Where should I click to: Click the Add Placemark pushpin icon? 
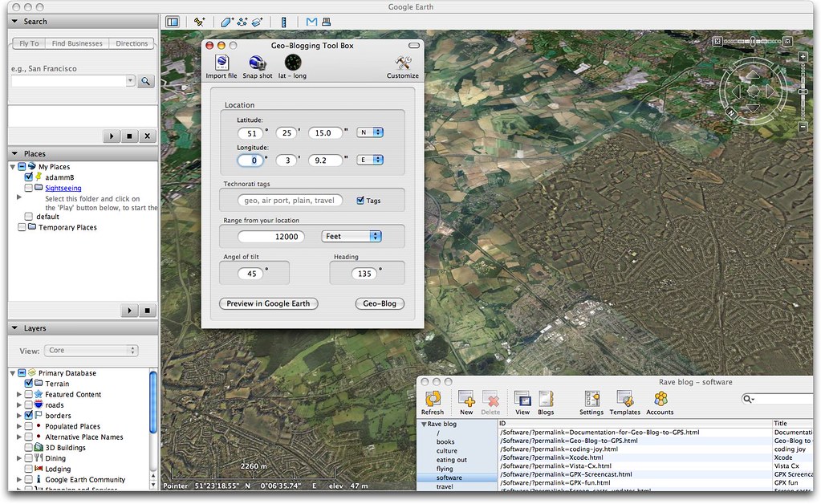tap(199, 22)
